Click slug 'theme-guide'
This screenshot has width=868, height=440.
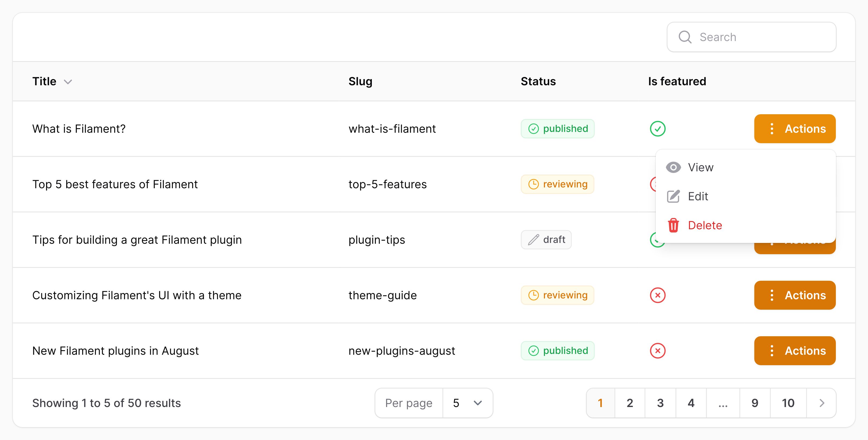(383, 295)
